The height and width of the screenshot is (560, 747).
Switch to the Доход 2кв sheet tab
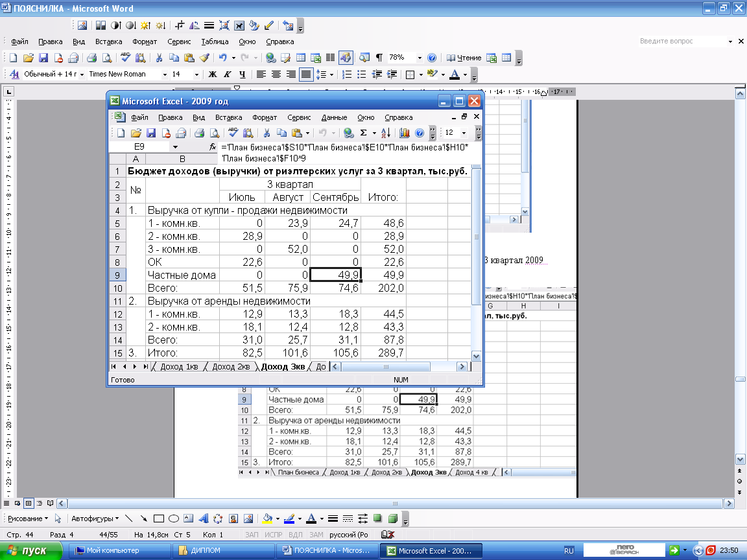[232, 366]
